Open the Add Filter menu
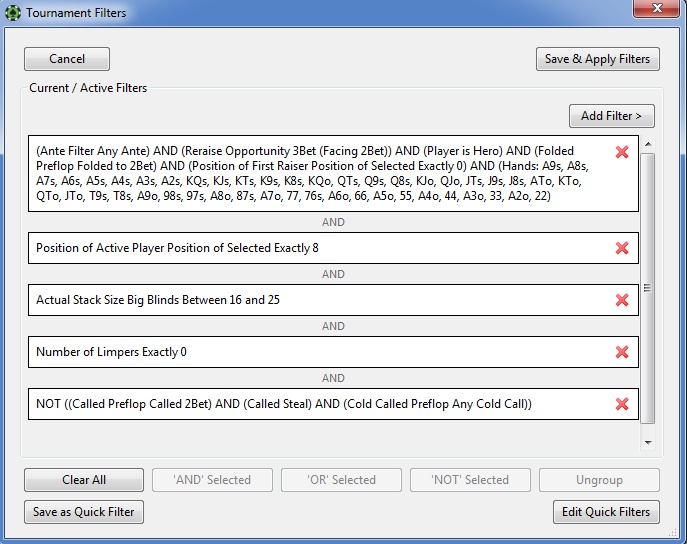 tap(612, 116)
